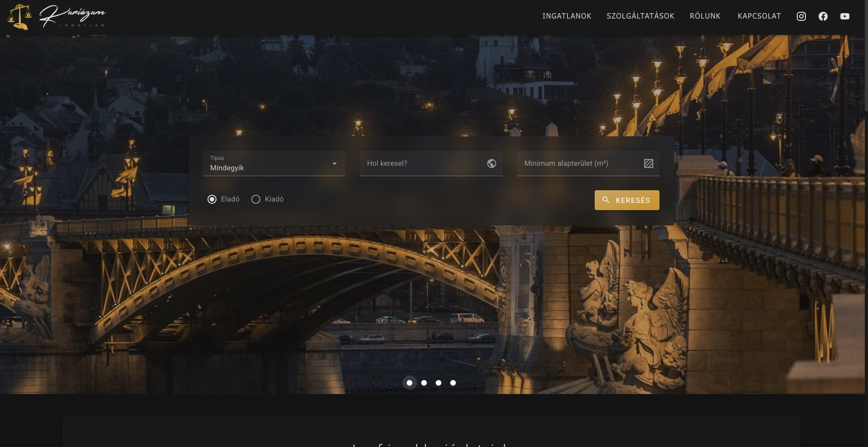
Task: Focus the Hol keresel? input field
Action: pyautogui.click(x=424, y=163)
